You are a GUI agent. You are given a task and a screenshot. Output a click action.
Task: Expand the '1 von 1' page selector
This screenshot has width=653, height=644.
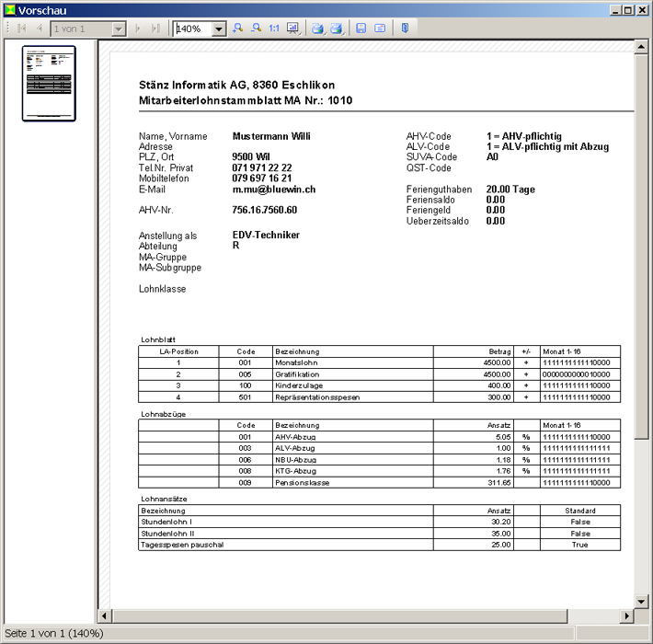[x=118, y=29]
